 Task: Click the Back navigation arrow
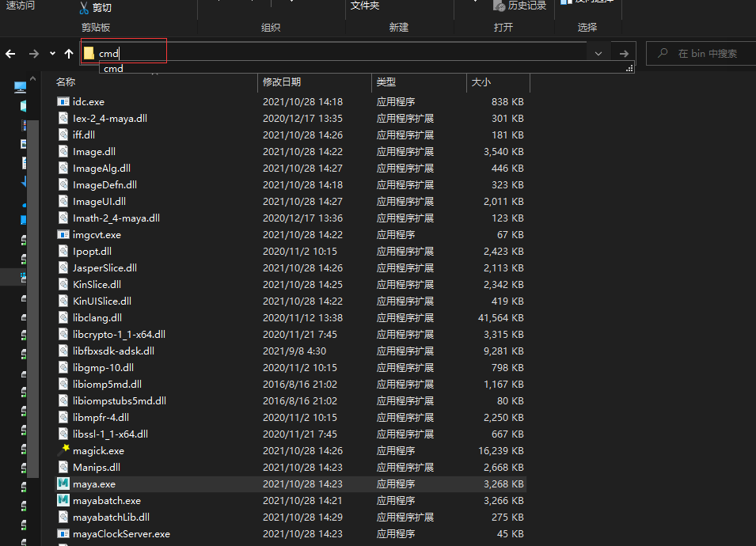click(x=10, y=54)
